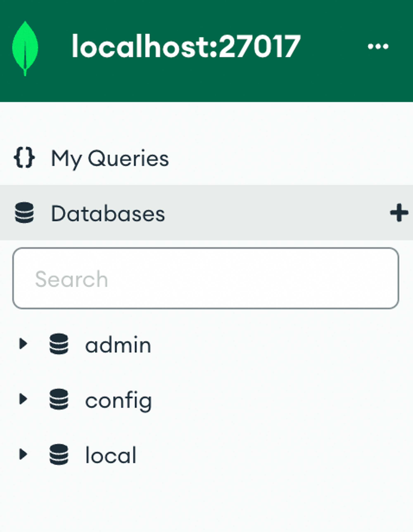This screenshot has height=532, width=413.
Task: Click empty space in the highlighted Databases row
Action: pos(268,213)
